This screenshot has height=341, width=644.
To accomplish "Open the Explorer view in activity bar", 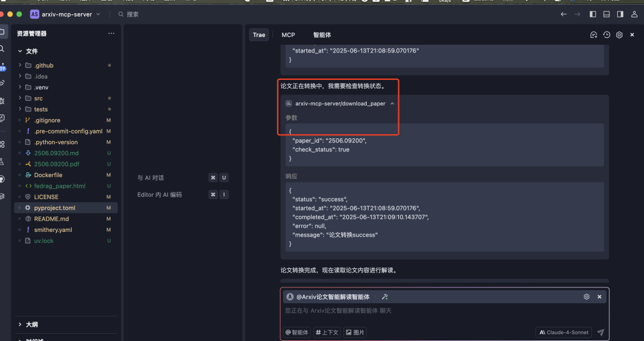I will pos(2,32).
